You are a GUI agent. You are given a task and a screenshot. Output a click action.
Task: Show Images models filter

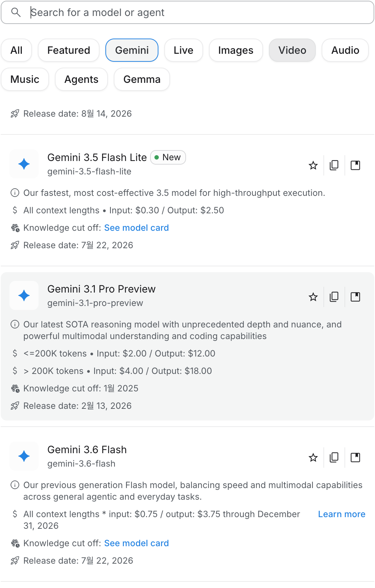coord(236,50)
